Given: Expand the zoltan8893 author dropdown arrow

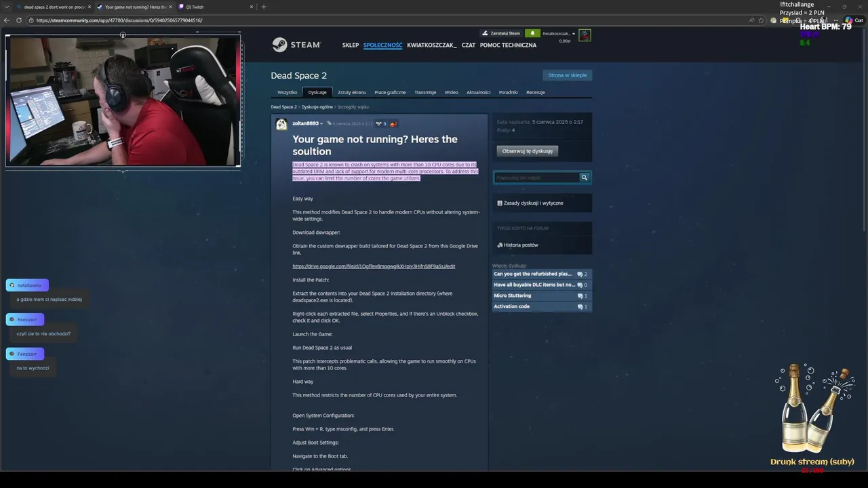Looking at the screenshot, I should 321,124.
